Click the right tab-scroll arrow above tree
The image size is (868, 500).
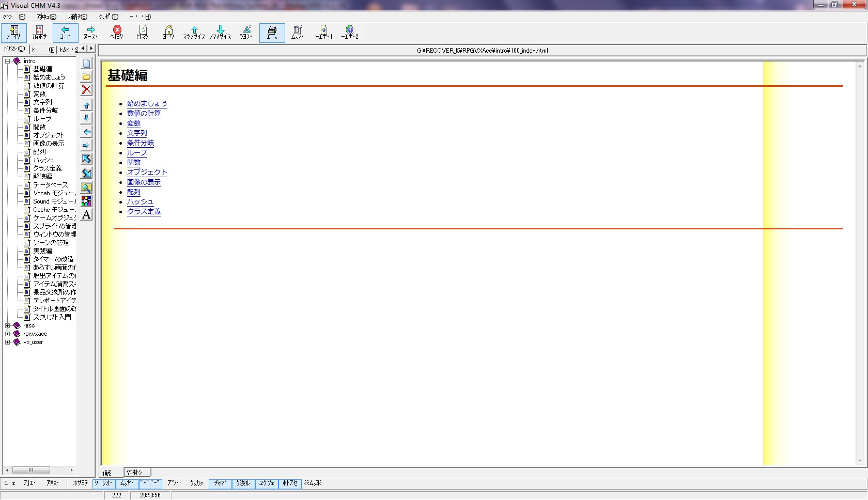[91, 49]
